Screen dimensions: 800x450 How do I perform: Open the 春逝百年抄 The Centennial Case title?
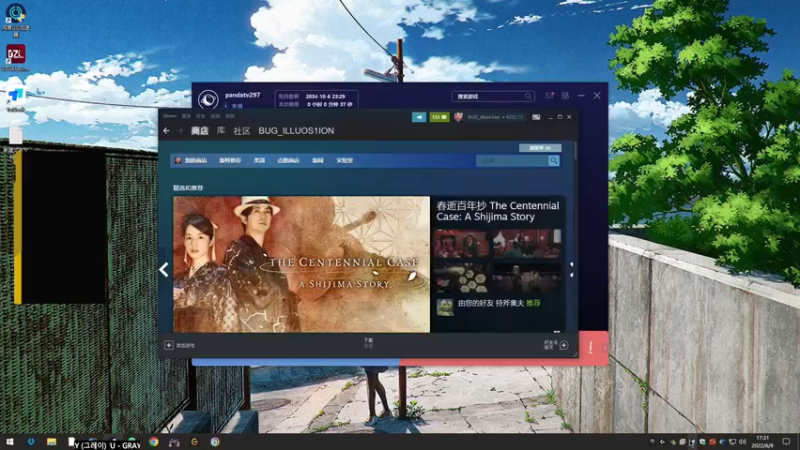497,211
